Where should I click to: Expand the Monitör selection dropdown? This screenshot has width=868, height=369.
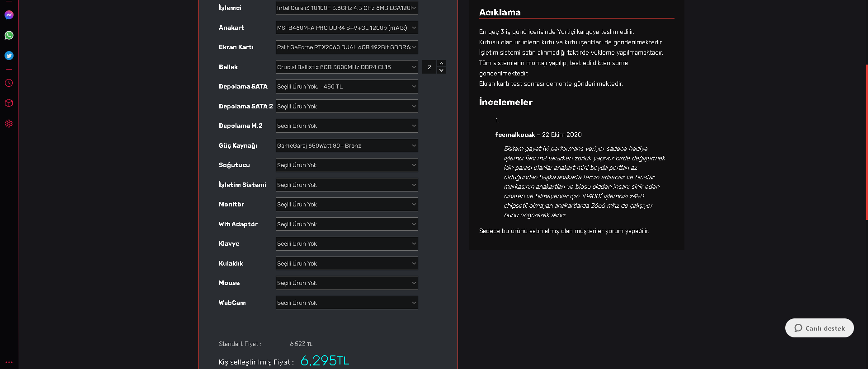(x=347, y=205)
